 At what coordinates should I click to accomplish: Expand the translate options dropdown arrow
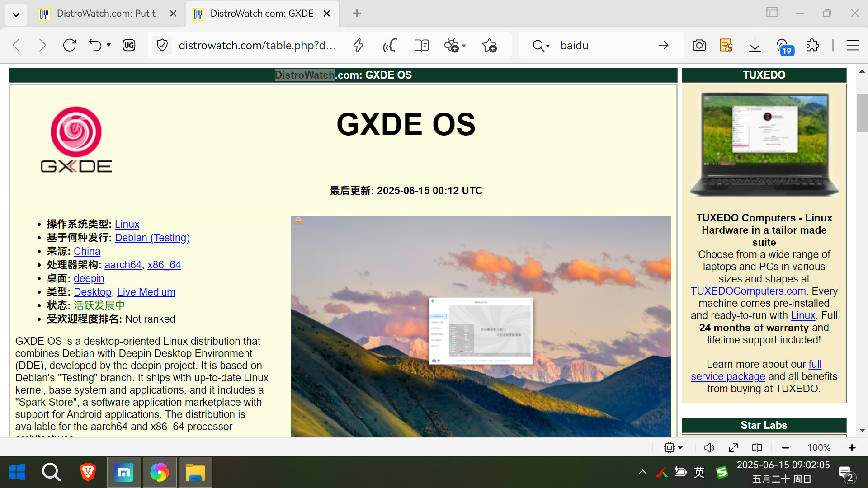(x=464, y=46)
